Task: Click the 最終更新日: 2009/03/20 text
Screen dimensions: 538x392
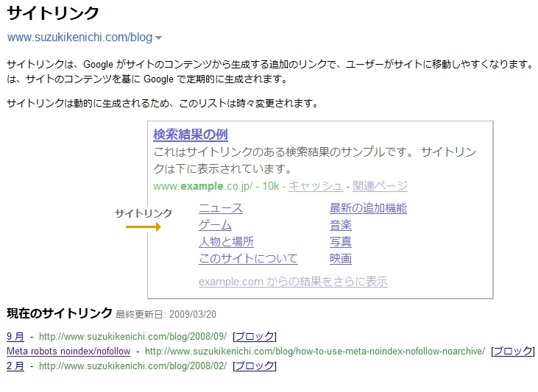Action: pos(166,314)
